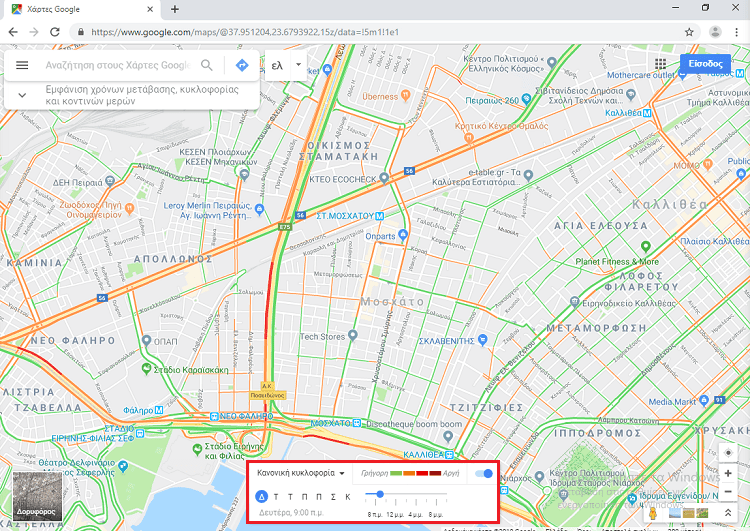This screenshot has width=750, height=531.
Task: Click the Στάδιο Καραϊσκάκη stadium marker
Action: point(147,369)
